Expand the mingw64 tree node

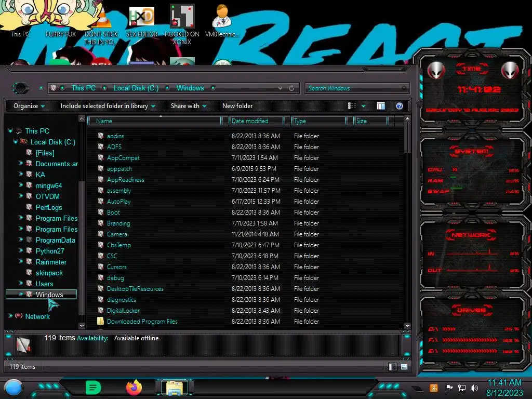click(x=20, y=185)
